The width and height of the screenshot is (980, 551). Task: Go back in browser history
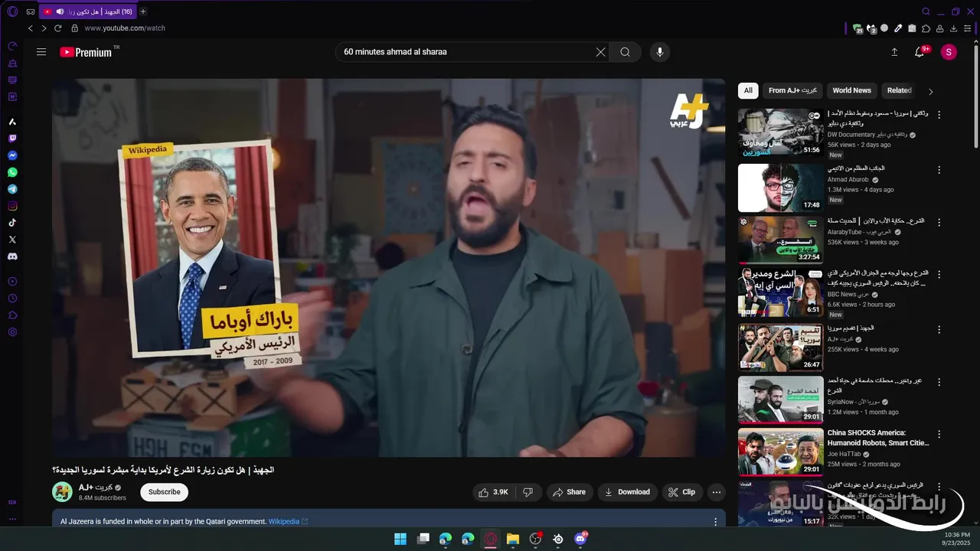click(31, 28)
